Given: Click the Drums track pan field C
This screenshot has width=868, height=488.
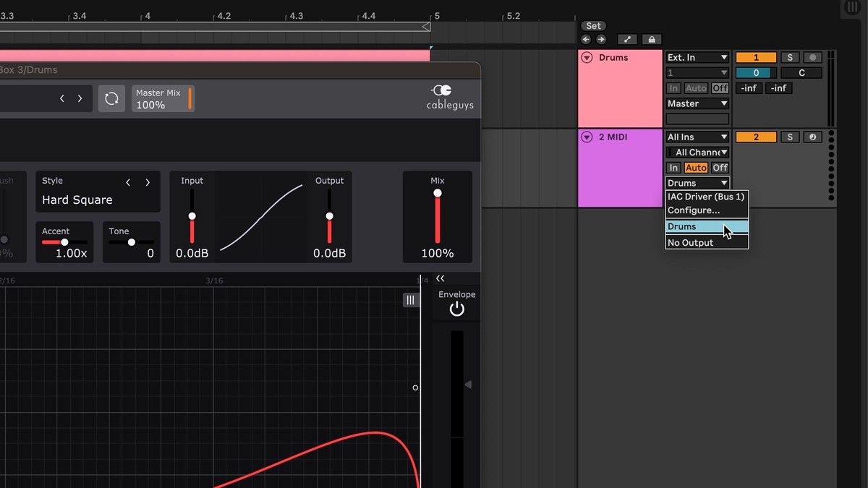Looking at the screenshot, I should [x=801, y=73].
